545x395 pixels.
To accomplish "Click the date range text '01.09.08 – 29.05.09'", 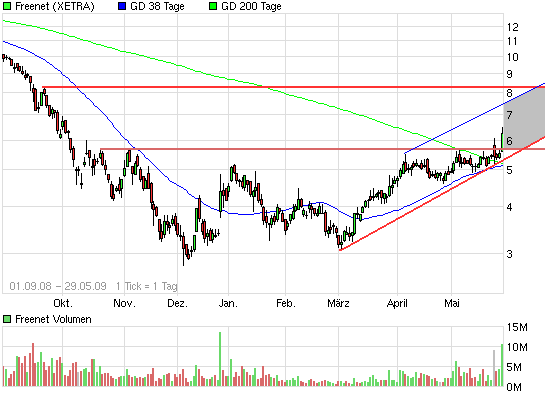I will tap(58, 286).
